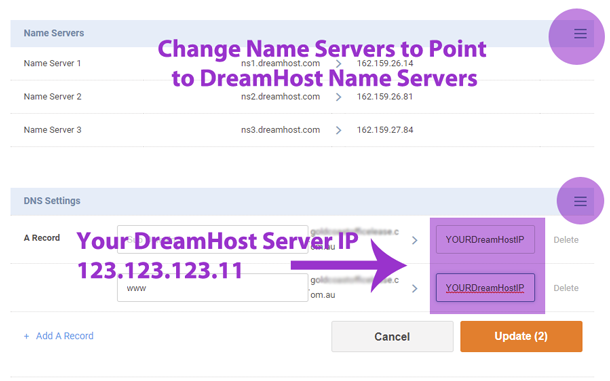The width and height of the screenshot is (610, 381).
Task: Select the Name Server 1 label
Action: pos(52,63)
